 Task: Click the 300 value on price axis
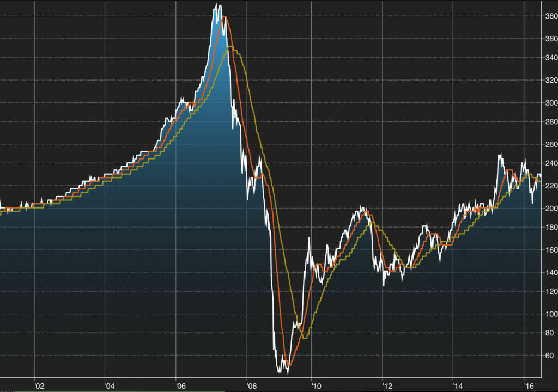point(550,103)
